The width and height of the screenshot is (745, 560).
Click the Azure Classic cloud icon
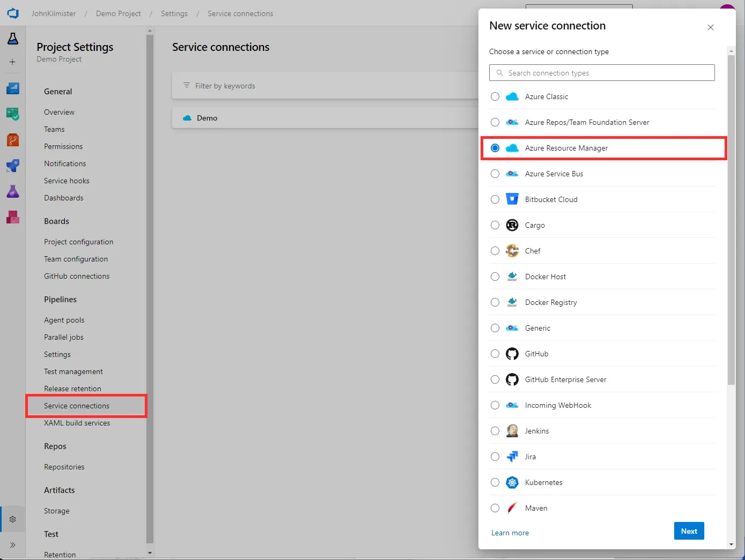pos(512,96)
